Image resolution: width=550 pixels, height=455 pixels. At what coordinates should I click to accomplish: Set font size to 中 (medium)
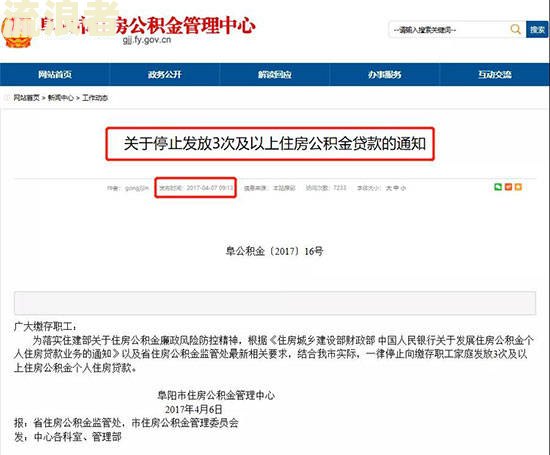click(396, 188)
